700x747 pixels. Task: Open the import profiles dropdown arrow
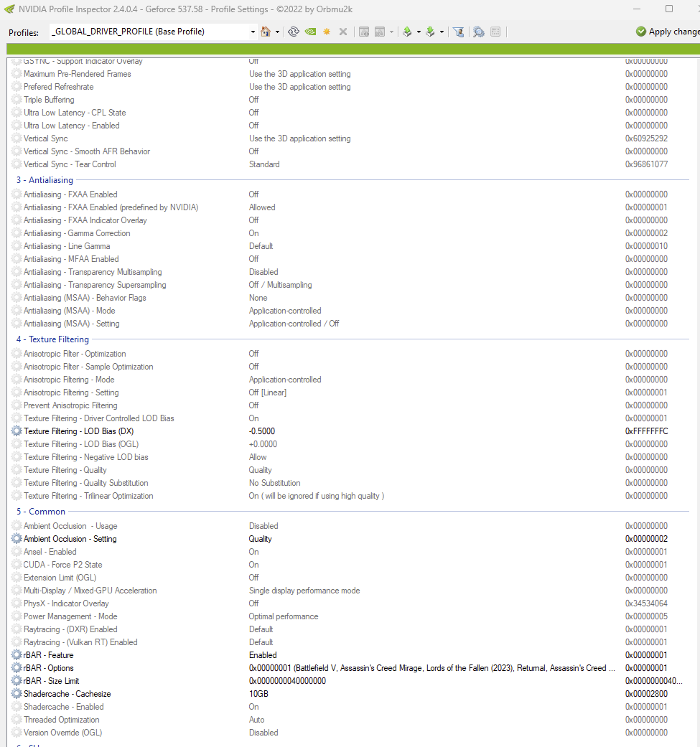[442, 32]
